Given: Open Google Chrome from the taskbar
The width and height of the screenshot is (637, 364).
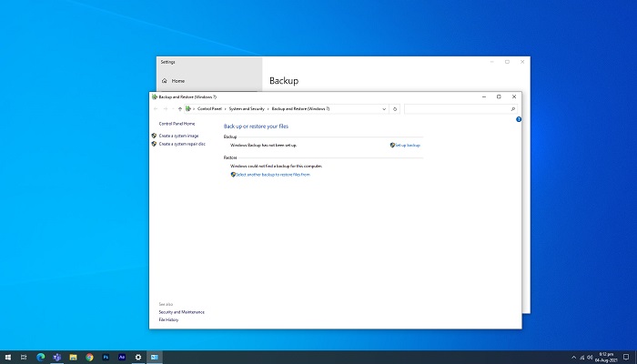Looking at the screenshot, I should coord(89,357).
